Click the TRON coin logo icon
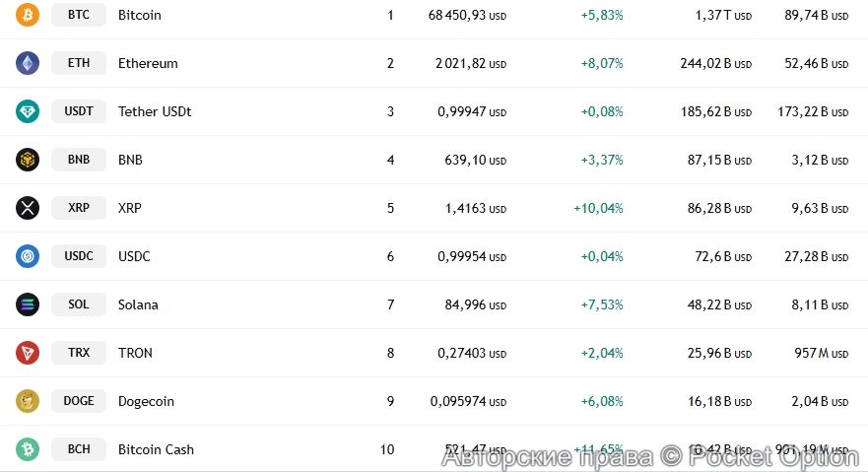This screenshot has width=868, height=472. click(x=28, y=353)
